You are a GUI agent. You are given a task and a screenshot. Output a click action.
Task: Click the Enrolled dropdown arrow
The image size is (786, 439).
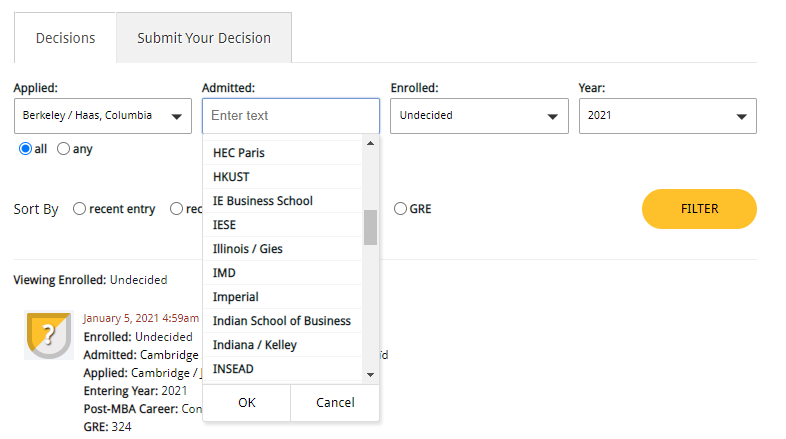(x=552, y=117)
